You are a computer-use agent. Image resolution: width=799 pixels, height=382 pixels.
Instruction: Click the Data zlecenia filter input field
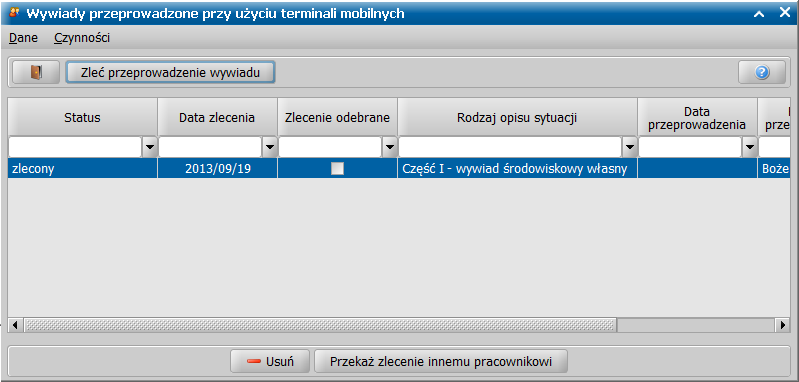coord(210,147)
